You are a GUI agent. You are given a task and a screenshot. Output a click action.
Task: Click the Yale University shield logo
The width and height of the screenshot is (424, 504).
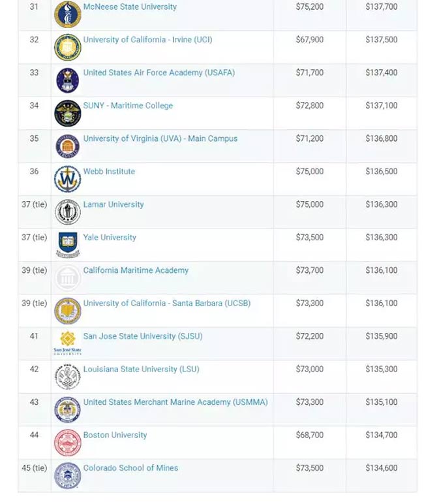pos(67,245)
